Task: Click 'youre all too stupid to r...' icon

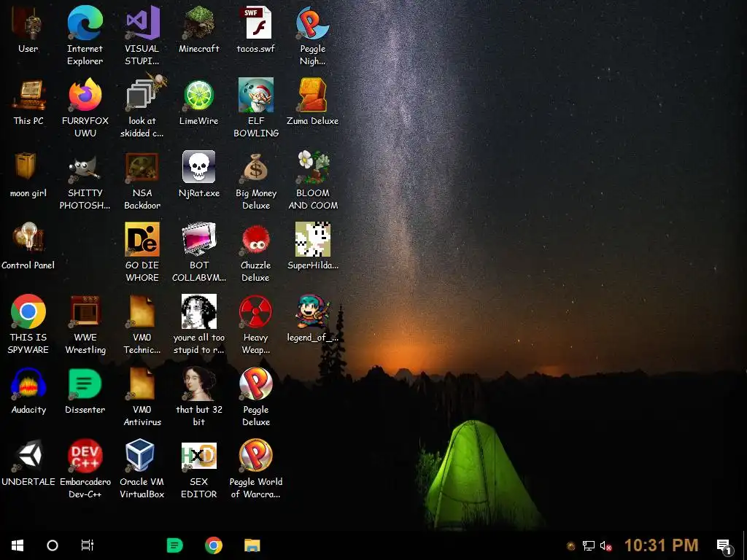Action: [198, 311]
